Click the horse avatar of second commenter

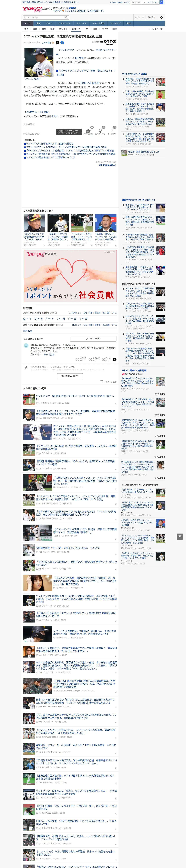tap(26, 368)
